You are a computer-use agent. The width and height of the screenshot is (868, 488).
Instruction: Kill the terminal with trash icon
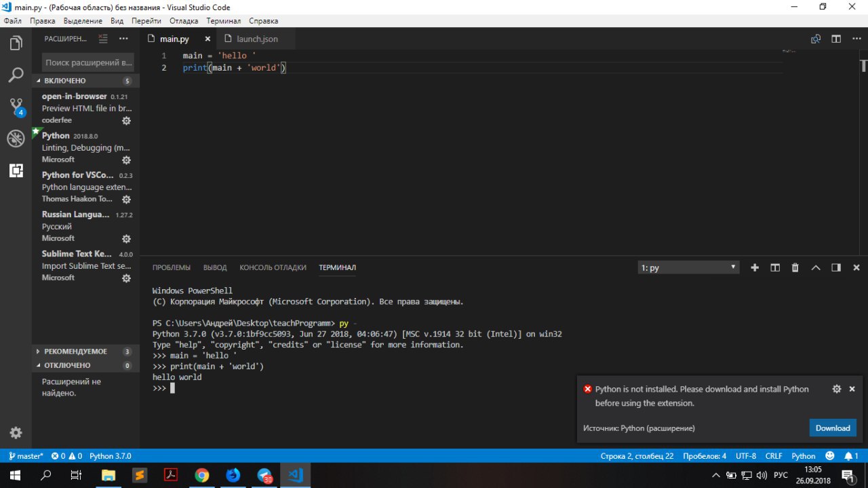point(795,267)
